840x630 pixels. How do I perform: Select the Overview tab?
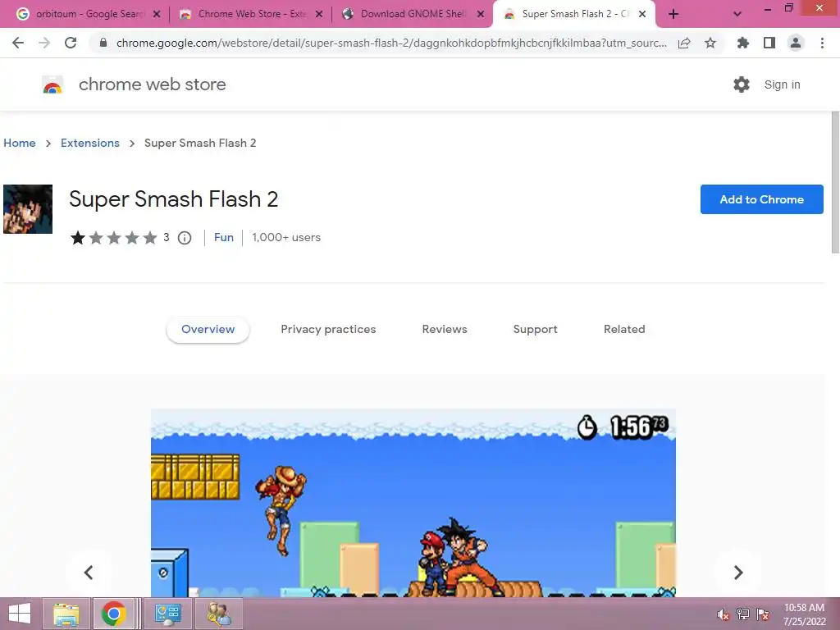[x=208, y=330]
